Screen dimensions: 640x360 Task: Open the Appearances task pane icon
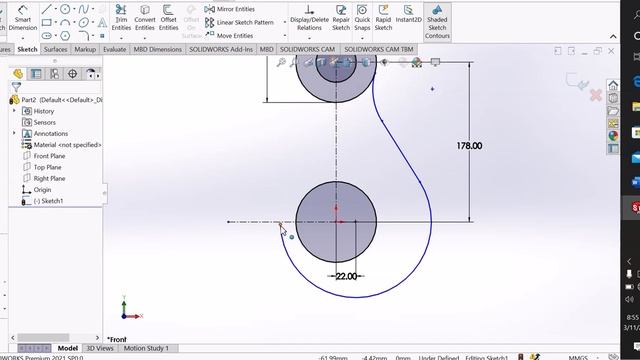point(613,136)
